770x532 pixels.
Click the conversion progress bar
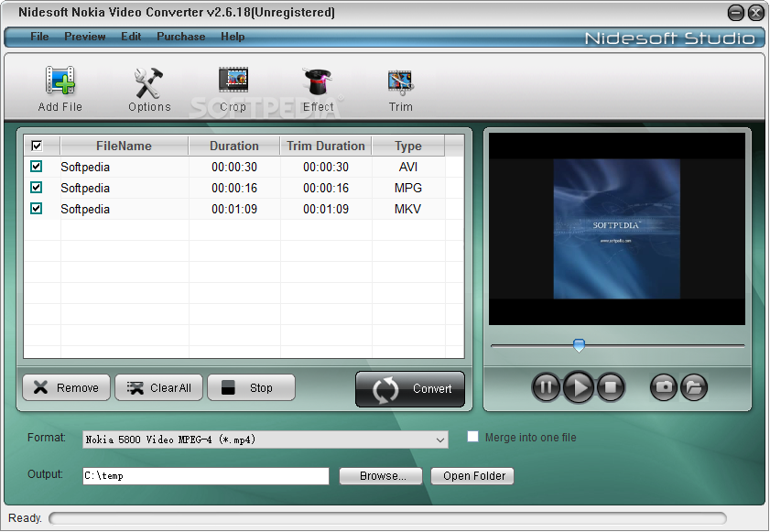pos(387,518)
